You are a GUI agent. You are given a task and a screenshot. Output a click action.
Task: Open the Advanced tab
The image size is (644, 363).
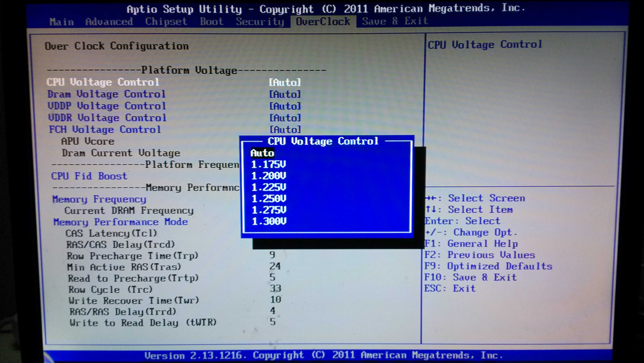tap(109, 22)
